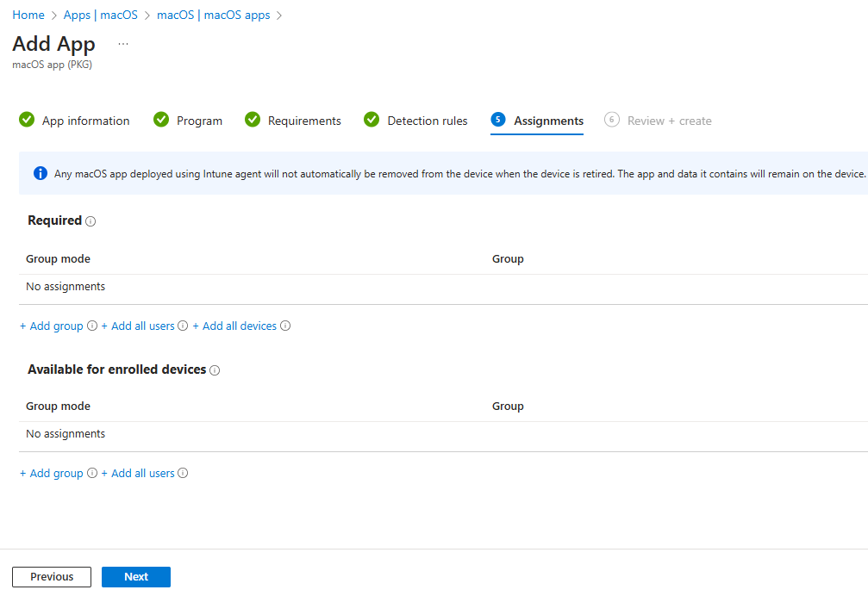Click the green checkmark on App information step
Image resolution: width=868 pixels, height=596 pixels.
coord(27,120)
